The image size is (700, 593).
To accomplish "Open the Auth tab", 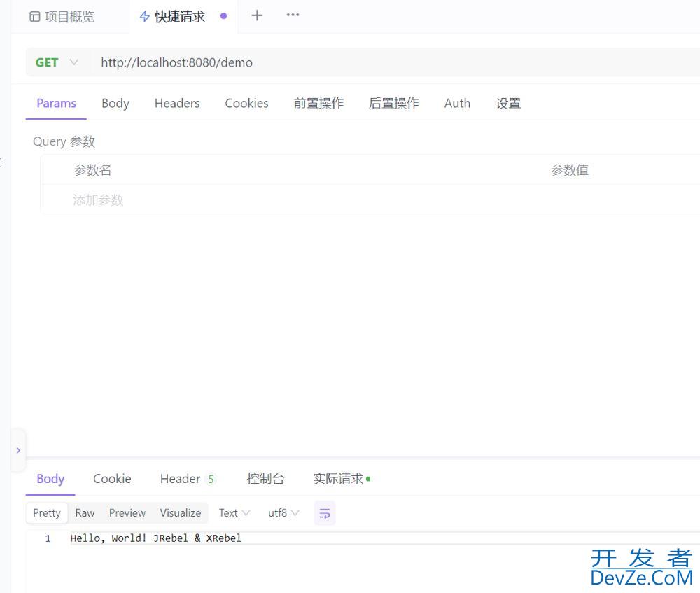I will coord(457,103).
